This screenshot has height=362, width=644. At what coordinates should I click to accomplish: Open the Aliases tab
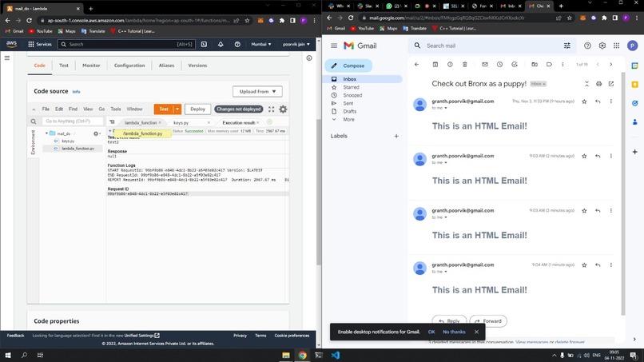[x=166, y=66]
